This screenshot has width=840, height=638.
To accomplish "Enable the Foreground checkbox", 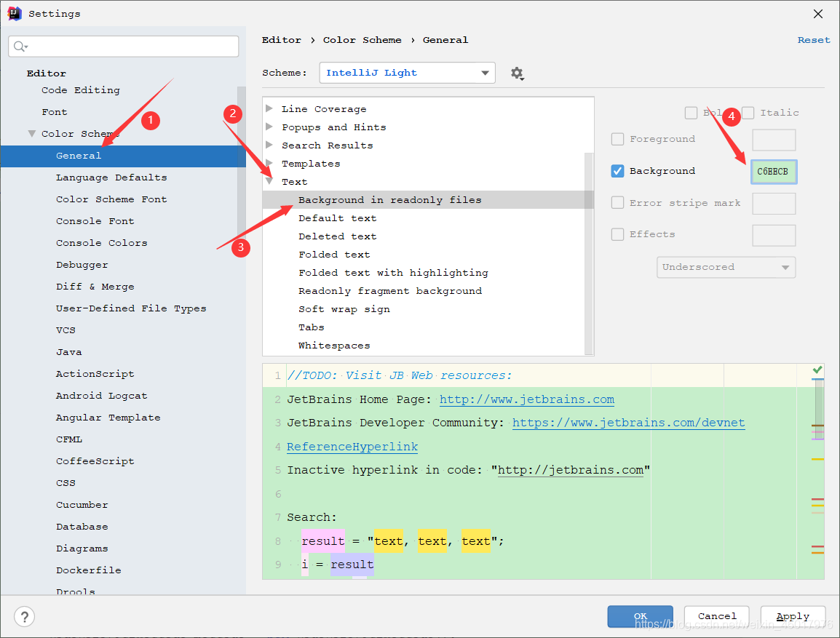I will coord(618,139).
